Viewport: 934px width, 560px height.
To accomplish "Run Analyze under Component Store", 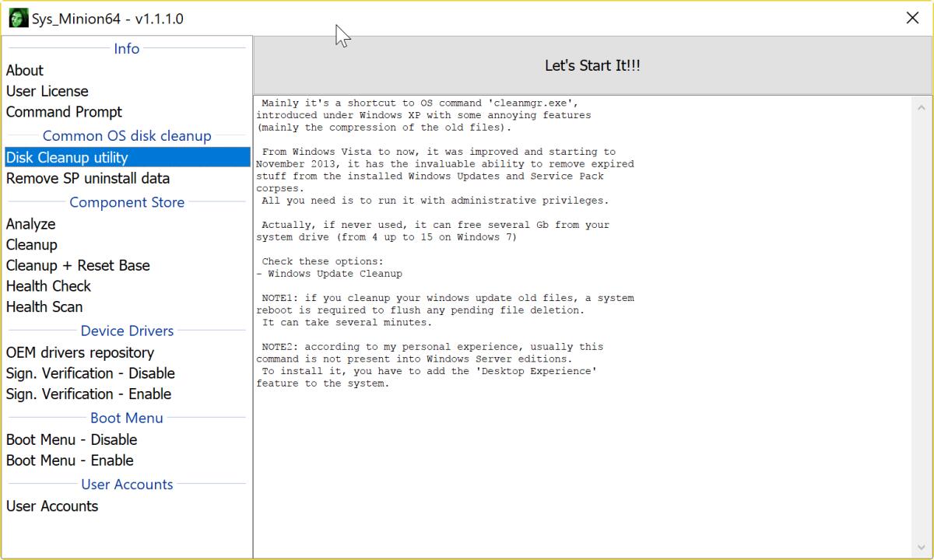I will click(x=30, y=224).
